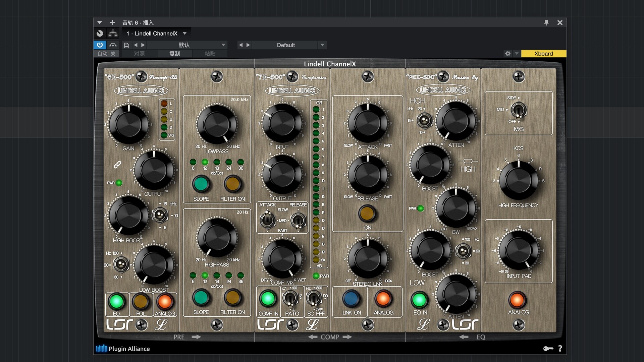Viewport: 644px width, 362px height.
Task: Expand Lindell ChannelX plugin selector
Action: pos(185,34)
